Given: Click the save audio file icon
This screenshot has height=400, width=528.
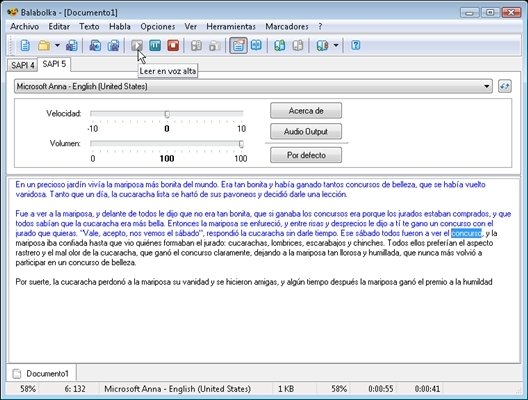Looking at the screenshot, I should (95, 45).
